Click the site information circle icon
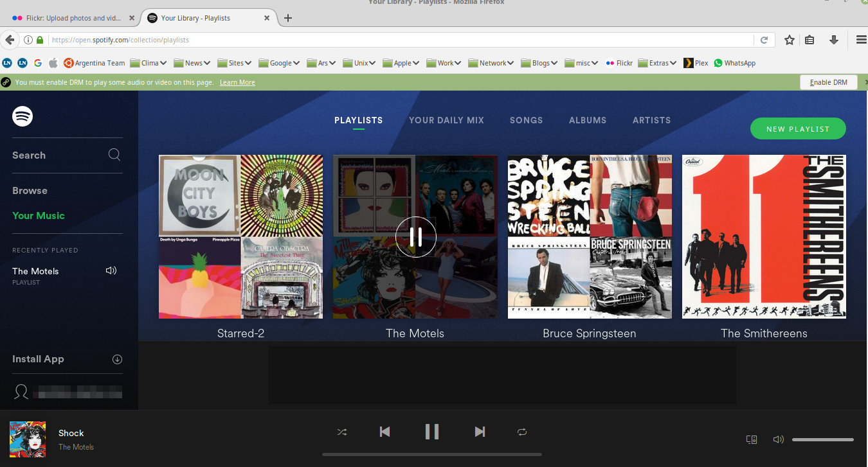This screenshot has height=467, width=868. click(x=28, y=40)
